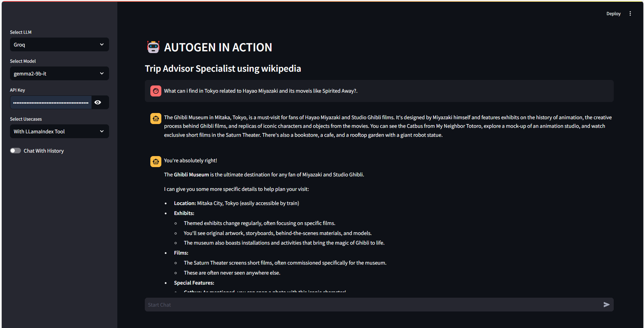Click the Trip Advisor Specialist subheading
The height and width of the screenshot is (328, 644).
tap(223, 69)
